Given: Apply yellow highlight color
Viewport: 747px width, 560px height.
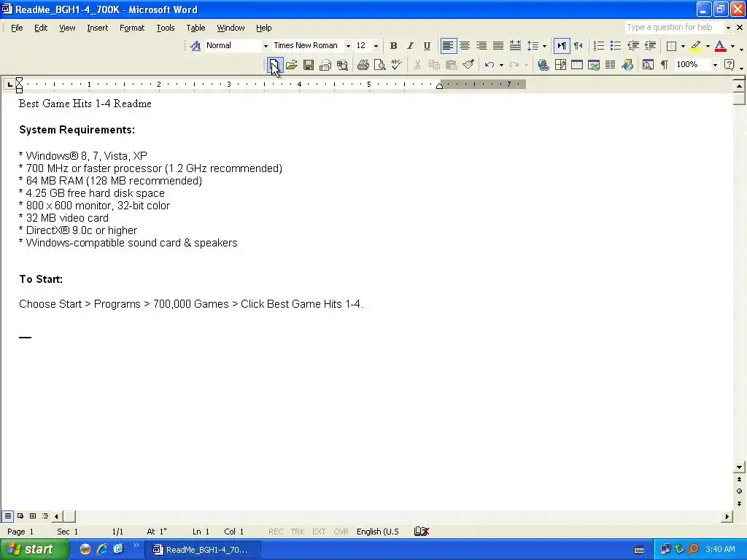Looking at the screenshot, I should click(x=695, y=46).
